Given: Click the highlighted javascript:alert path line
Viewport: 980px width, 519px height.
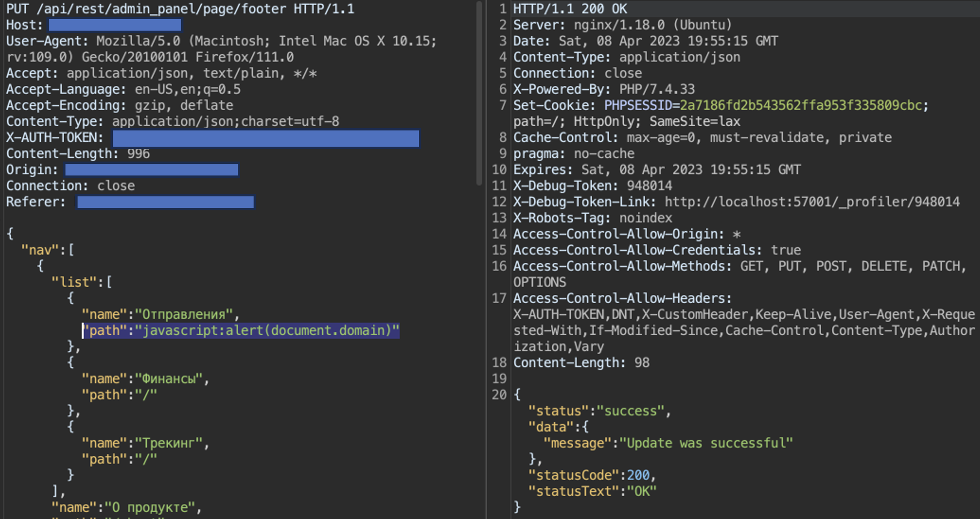Looking at the screenshot, I should point(242,331).
